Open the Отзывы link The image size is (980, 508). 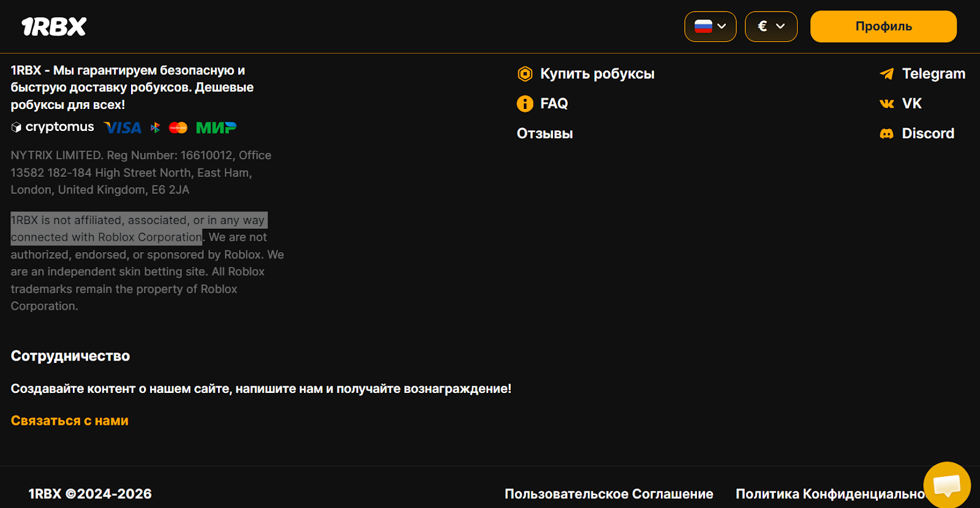click(545, 133)
